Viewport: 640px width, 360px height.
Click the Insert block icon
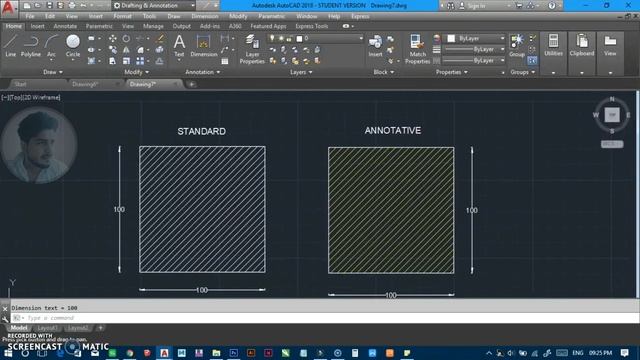tap(375, 46)
